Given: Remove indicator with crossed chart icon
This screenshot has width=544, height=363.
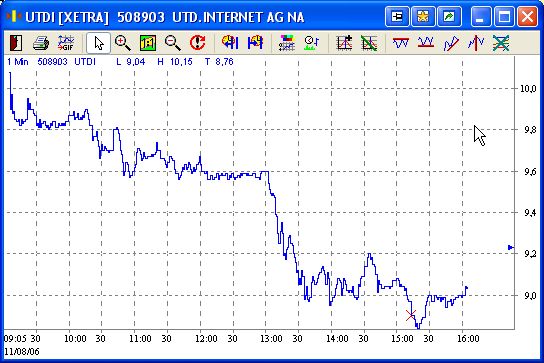Looking at the screenshot, I should pos(369,43).
